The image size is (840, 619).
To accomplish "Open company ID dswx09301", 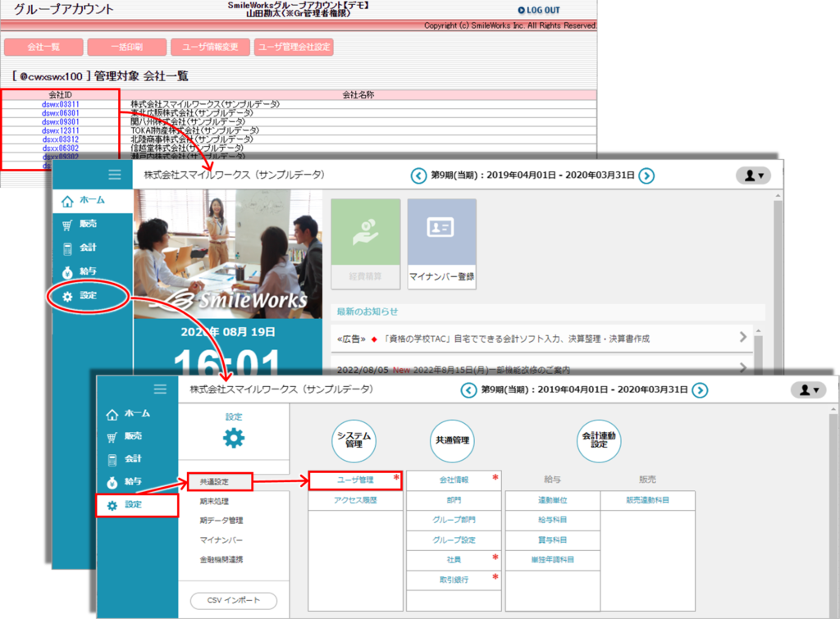I will (61, 121).
